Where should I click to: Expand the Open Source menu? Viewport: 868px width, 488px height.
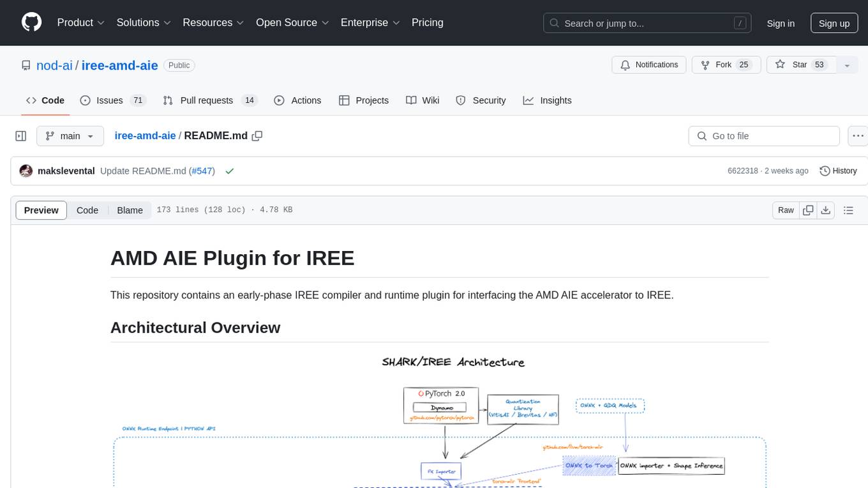point(292,22)
